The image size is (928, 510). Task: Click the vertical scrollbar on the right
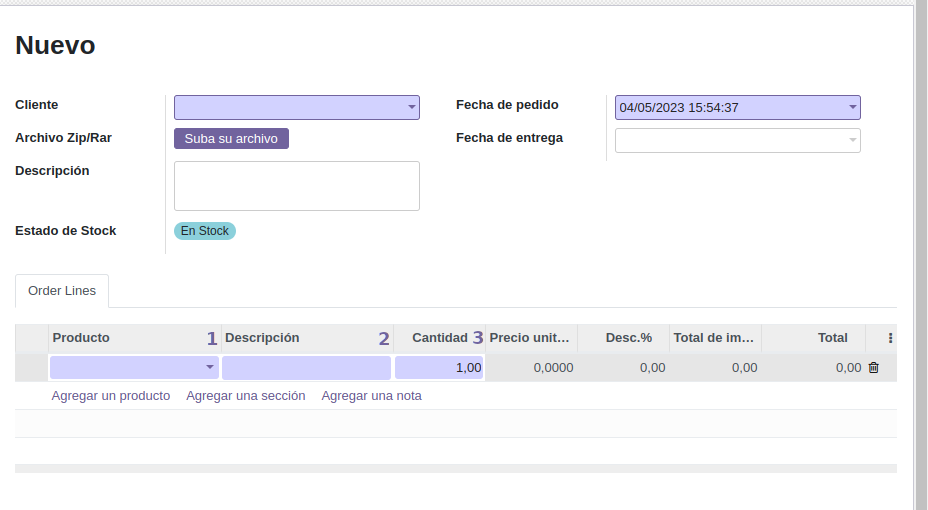pyautogui.click(x=921, y=250)
